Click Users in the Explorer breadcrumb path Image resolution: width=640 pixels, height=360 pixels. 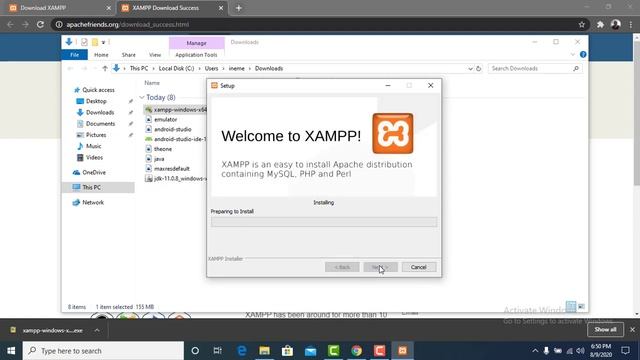click(211, 69)
